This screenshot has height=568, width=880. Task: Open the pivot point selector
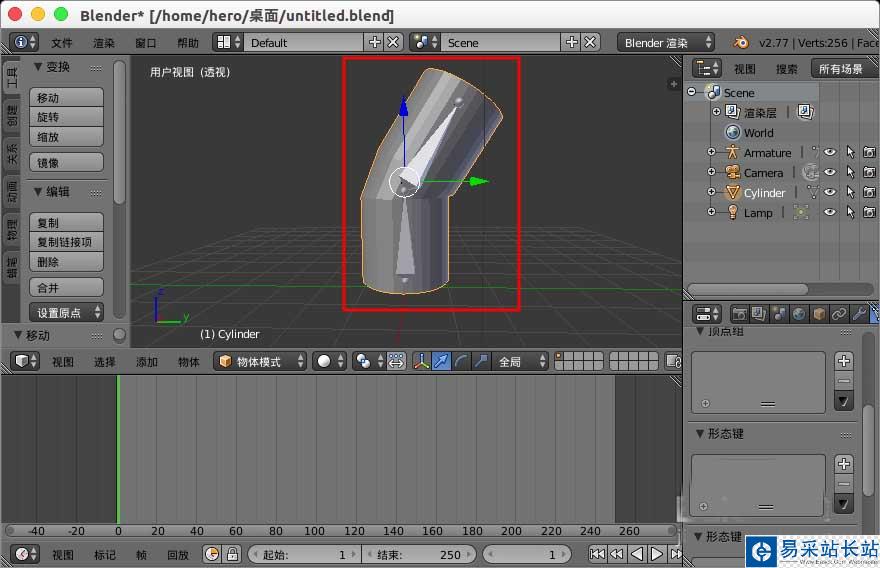tap(368, 361)
